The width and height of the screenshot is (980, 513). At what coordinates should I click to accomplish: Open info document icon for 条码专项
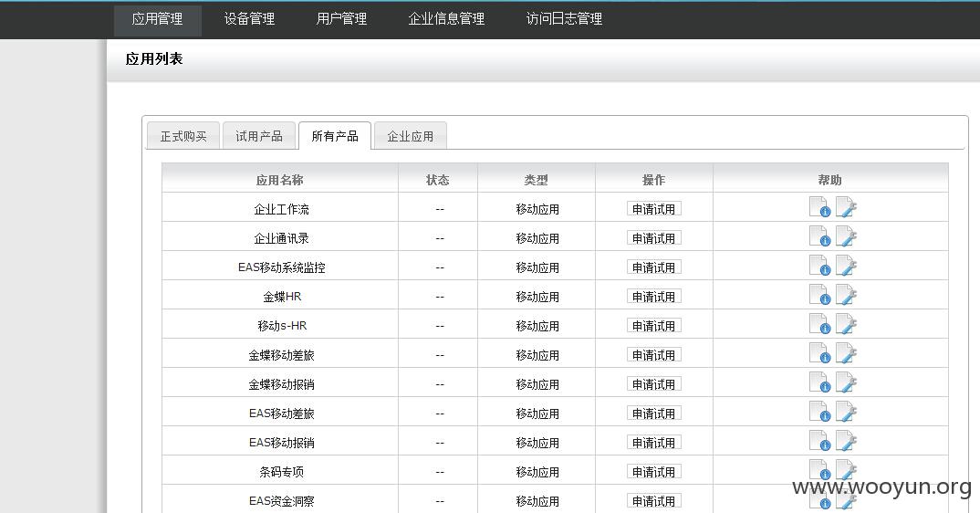point(819,470)
